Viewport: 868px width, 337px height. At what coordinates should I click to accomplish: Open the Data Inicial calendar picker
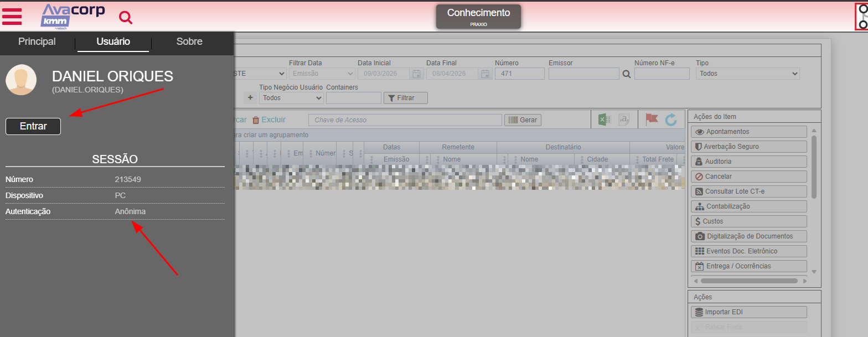pos(416,74)
